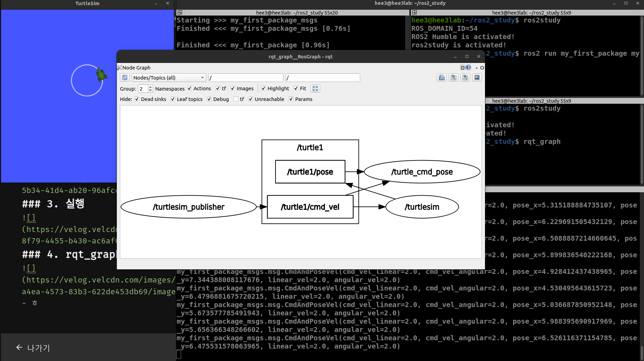This screenshot has height=361, width=644.
Task: Select the /turtle1/cmd_vel topic box
Action: 310,207
